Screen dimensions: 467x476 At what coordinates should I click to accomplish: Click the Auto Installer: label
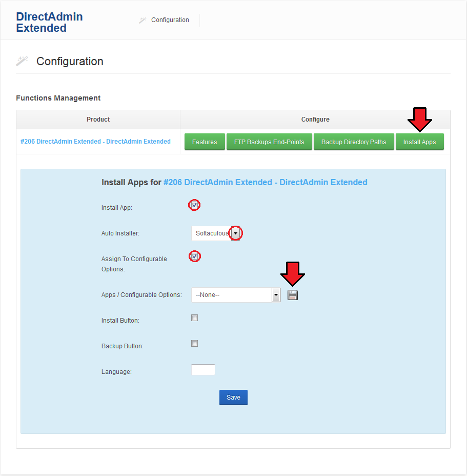120,233
